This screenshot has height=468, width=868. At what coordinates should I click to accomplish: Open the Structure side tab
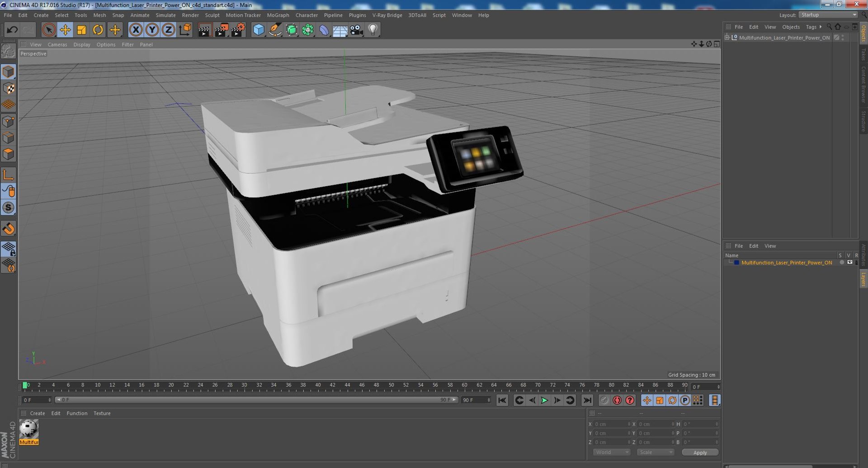(x=863, y=121)
